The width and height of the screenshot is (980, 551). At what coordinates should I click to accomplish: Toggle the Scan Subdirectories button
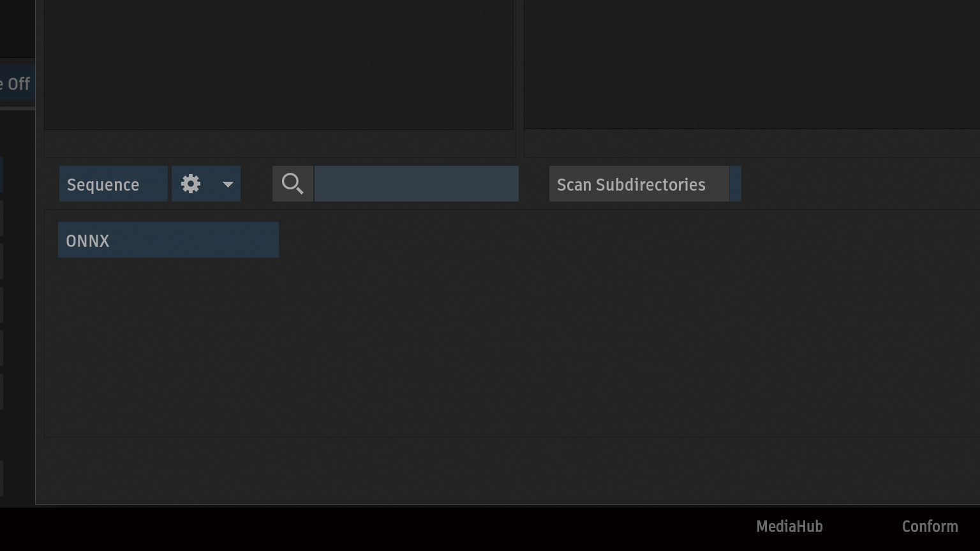639,184
